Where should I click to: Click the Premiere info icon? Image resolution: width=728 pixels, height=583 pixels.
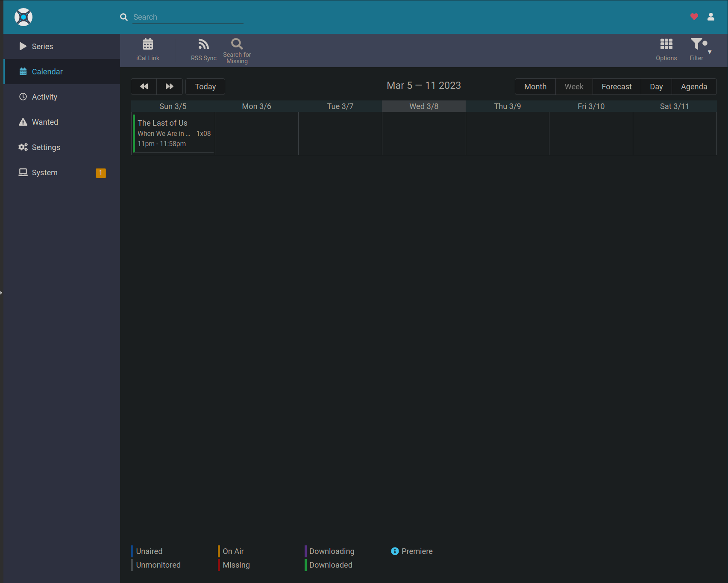(x=395, y=551)
